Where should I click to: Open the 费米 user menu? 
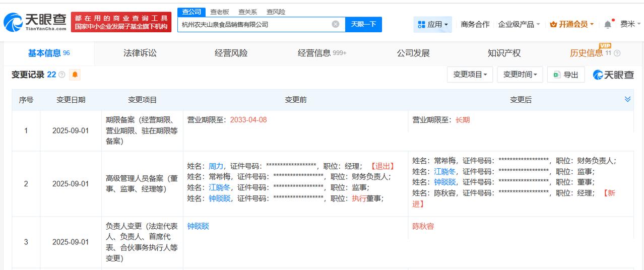630,24
